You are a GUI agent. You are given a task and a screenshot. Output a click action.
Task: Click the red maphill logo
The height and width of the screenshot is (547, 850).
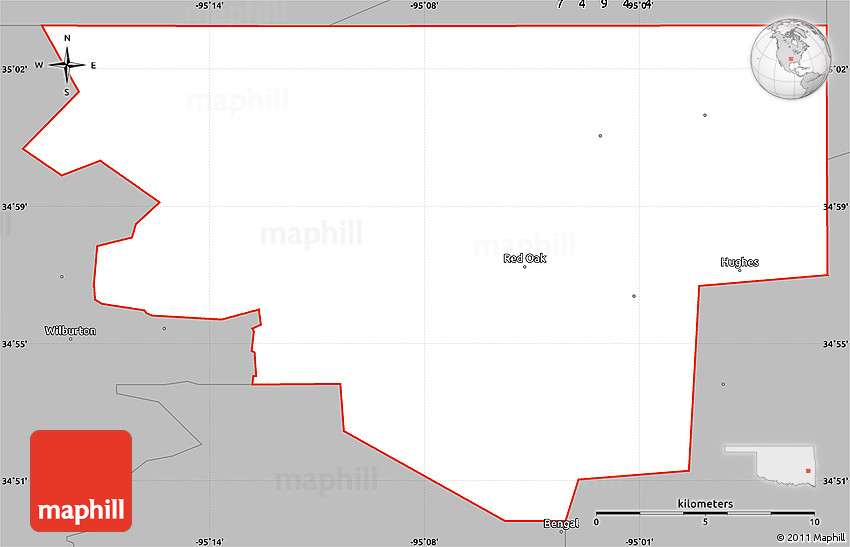[81, 480]
